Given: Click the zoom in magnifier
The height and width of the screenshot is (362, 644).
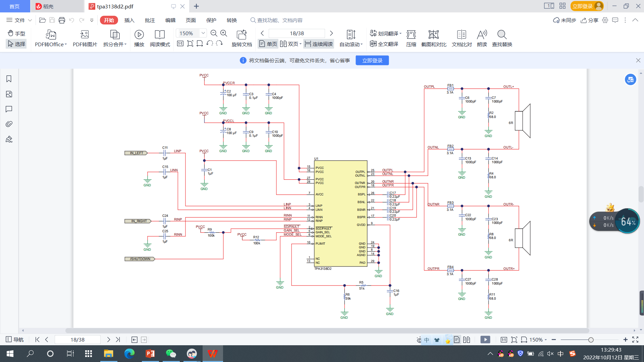Looking at the screenshot, I should click(x=224, y=33).
